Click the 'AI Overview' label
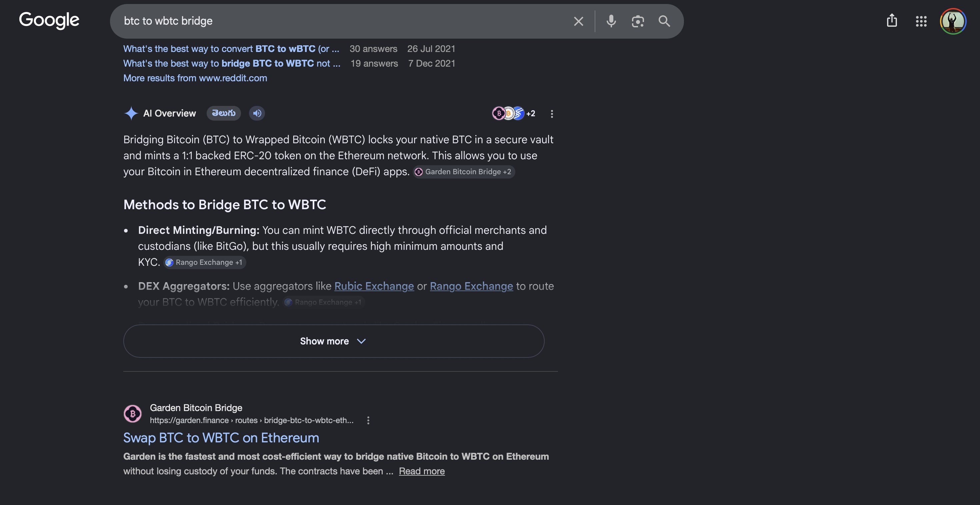Viewport: 980px width, 505px height. pos(169,113)
